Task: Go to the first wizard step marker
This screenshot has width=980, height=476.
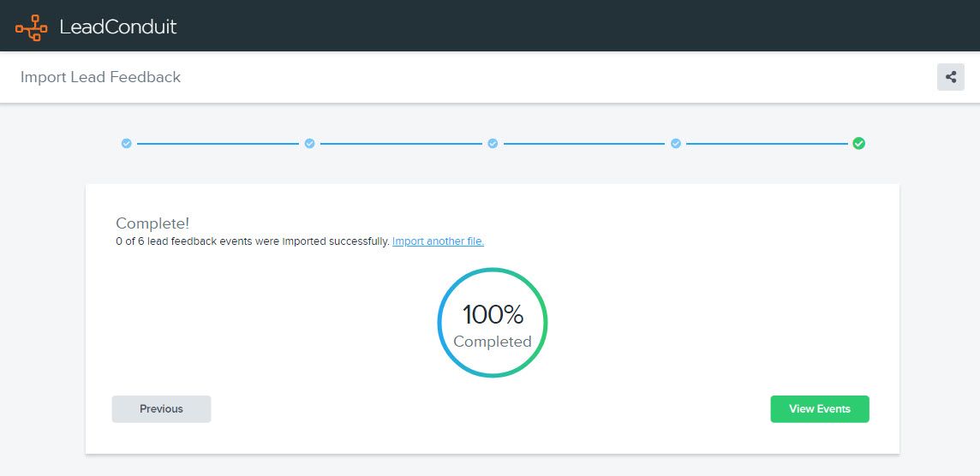Action: pos(127,144)
